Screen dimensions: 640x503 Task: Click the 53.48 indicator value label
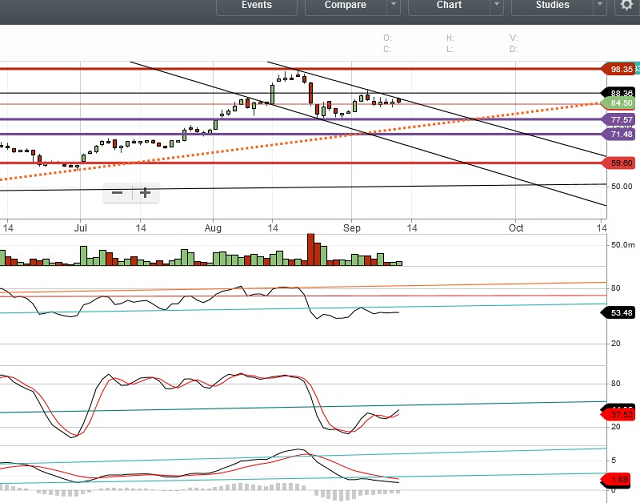click(x=620, y=313)
